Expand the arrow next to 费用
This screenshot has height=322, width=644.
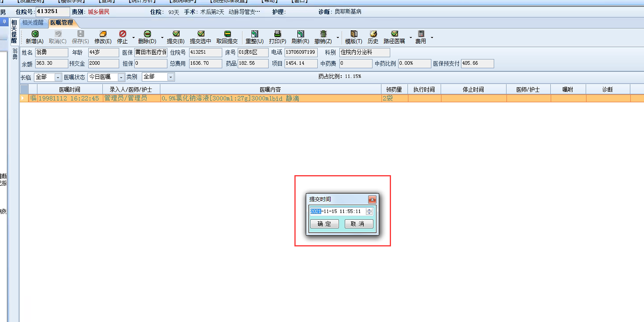pyautogui.click(x=432, y=38)
